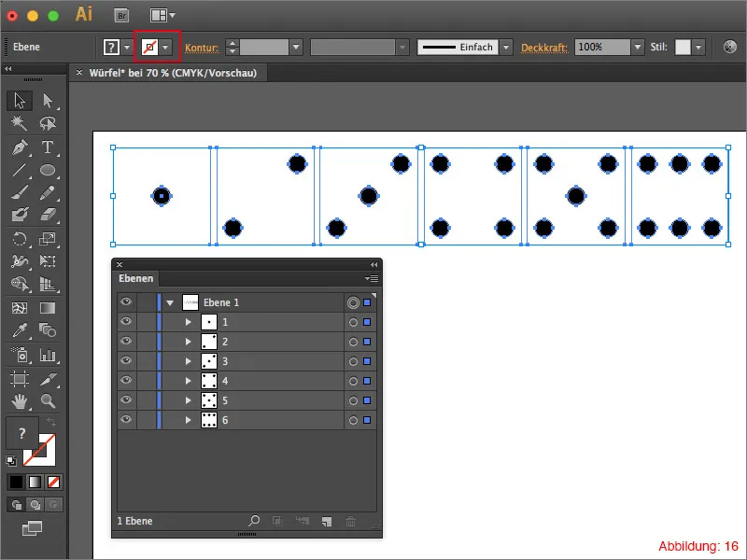747x560 pixels.
Task: Switch to Würfel document tab
Action: (173, 73)
